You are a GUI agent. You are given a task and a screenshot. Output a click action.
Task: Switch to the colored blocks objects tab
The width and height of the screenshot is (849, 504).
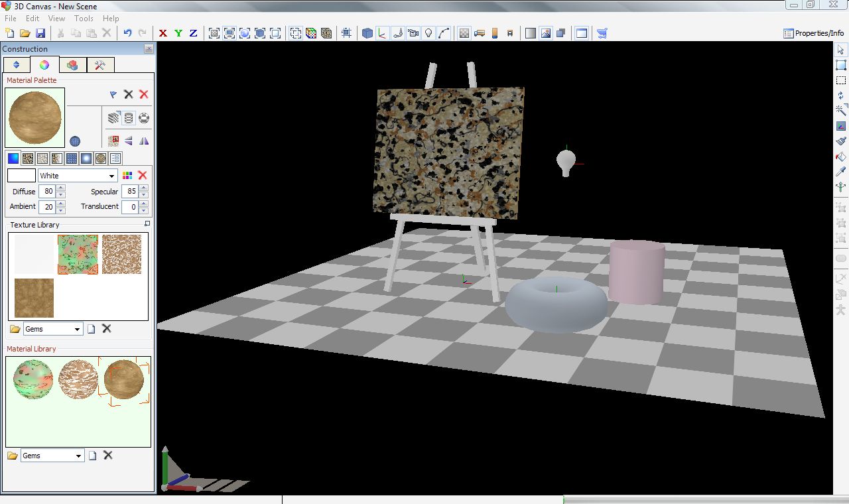coord(72,65)
